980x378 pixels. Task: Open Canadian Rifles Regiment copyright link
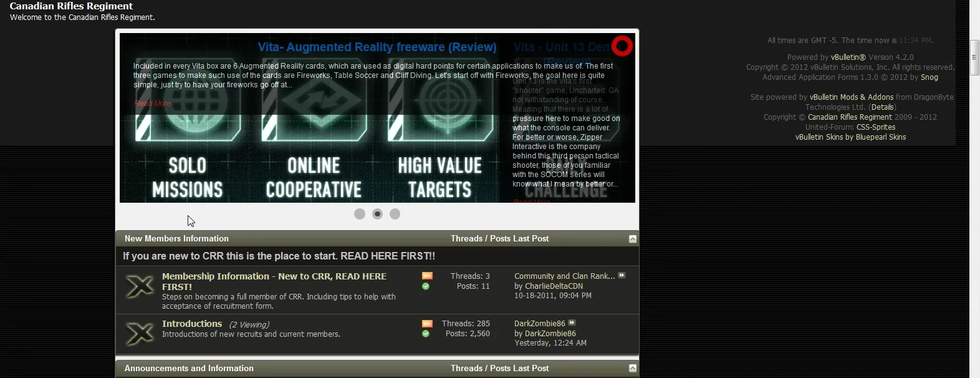pos(850,117)
